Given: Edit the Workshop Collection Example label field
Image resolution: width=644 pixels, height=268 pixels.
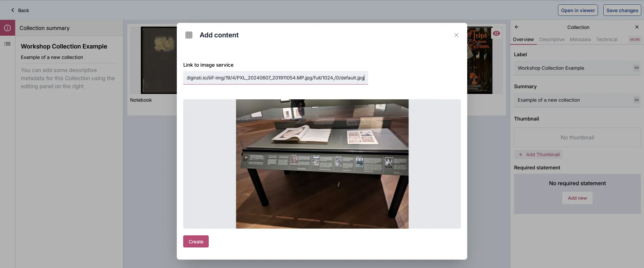Looking at the screenshot, I should click(x=577, y=68).
